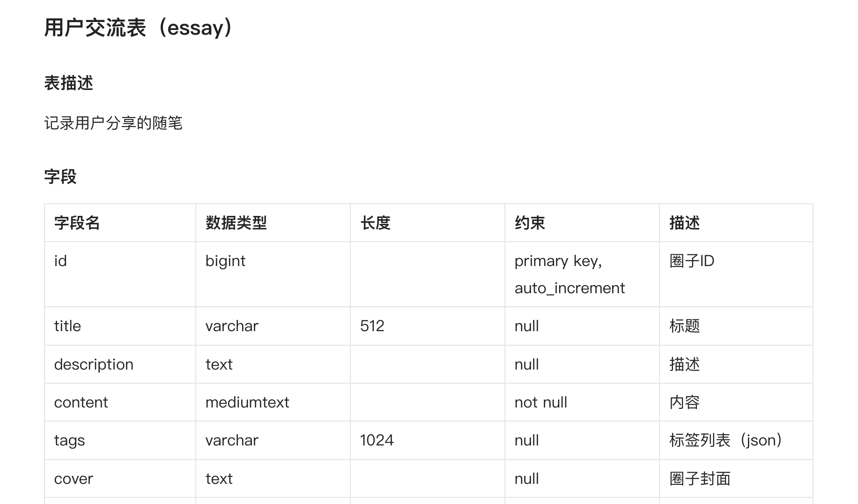Click the 用户交流表（essay） page title

(138, 28)
